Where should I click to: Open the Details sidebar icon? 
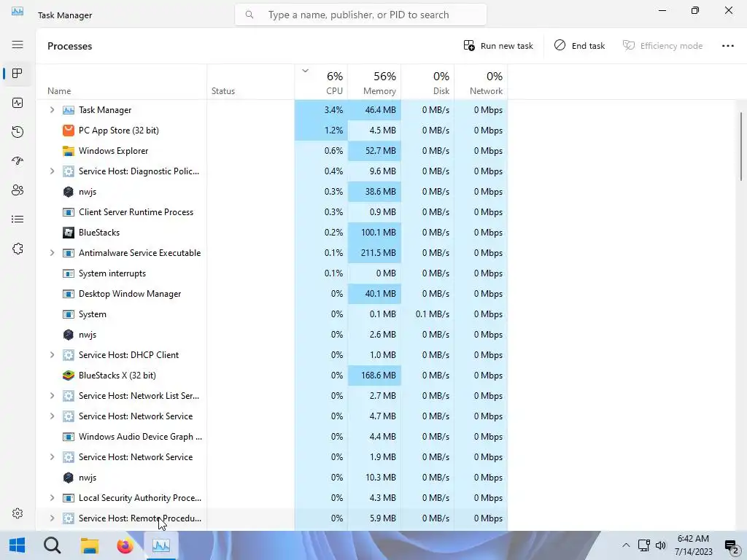click(18, 219)
